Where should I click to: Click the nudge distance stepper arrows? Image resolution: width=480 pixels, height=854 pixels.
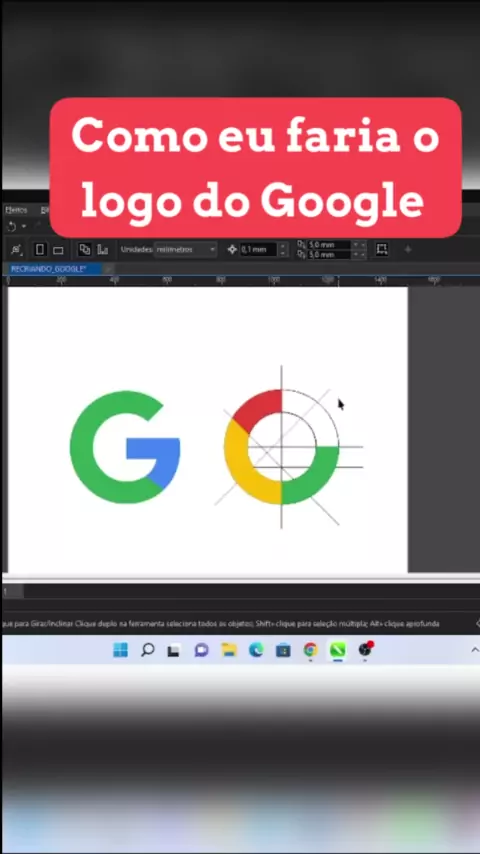coord(283,249)
